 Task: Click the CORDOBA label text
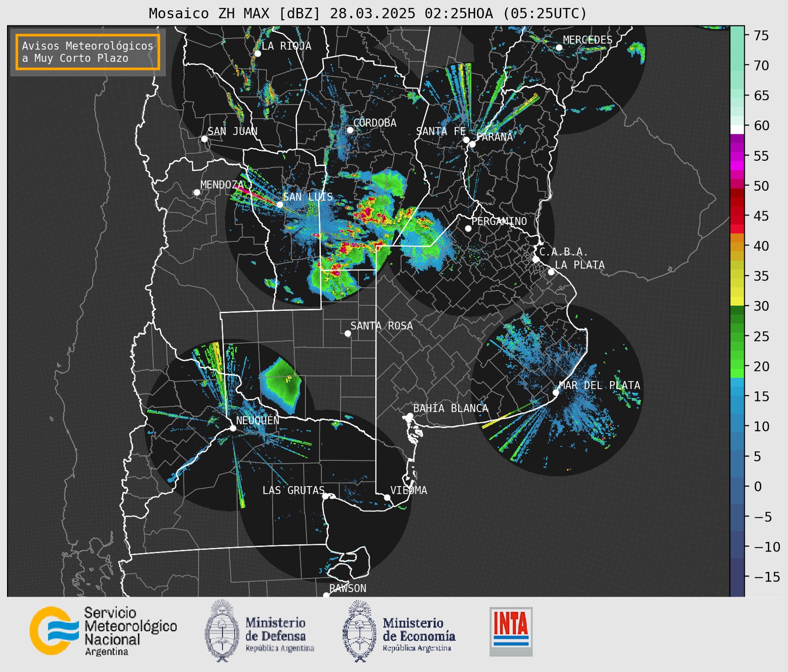pyautogui.click(x=375, y=123)
